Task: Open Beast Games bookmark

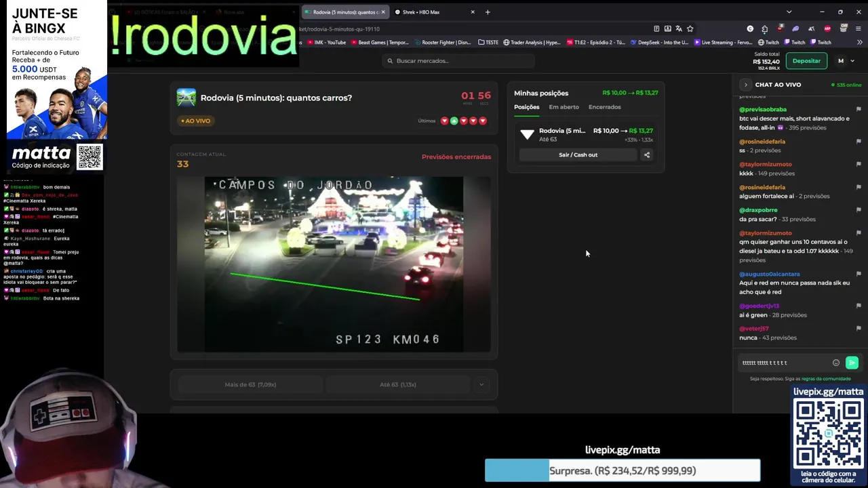Action: (x=379, y=42)
